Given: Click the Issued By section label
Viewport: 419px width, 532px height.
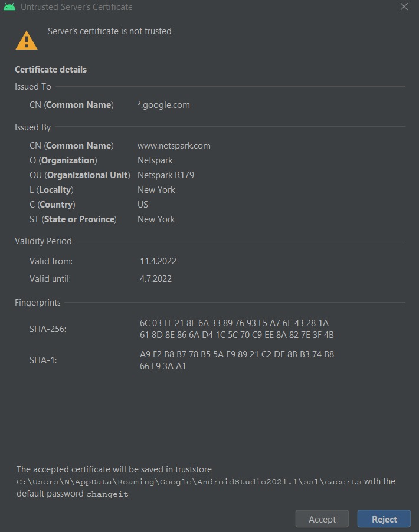Looking at the screenshot, I should click(33, 127).
